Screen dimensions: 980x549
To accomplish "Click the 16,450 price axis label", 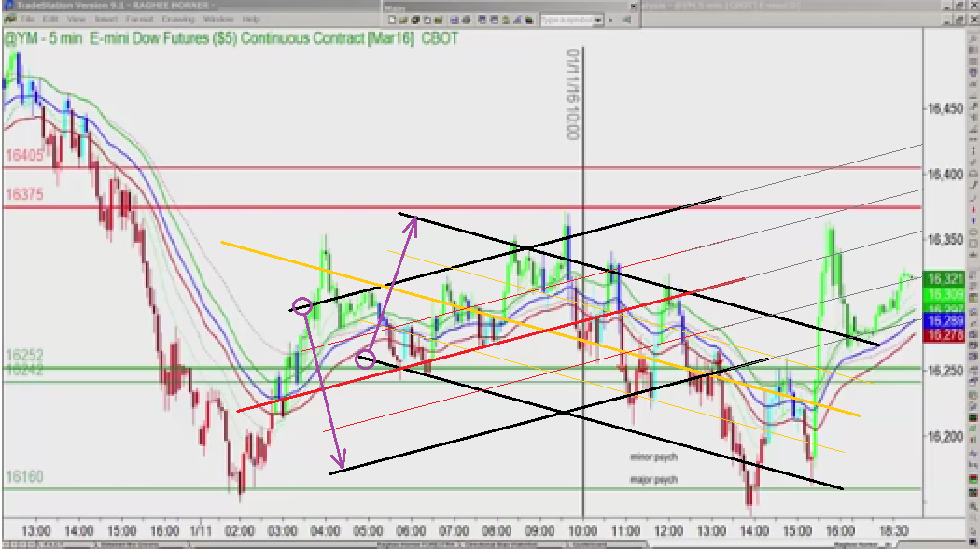I will point(945,109).
